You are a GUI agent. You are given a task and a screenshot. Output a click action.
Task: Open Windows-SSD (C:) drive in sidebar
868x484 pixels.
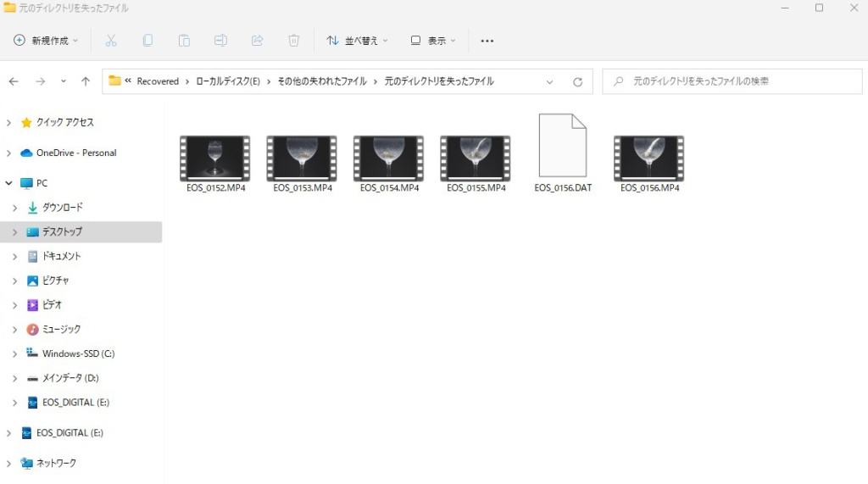(79, 353)
